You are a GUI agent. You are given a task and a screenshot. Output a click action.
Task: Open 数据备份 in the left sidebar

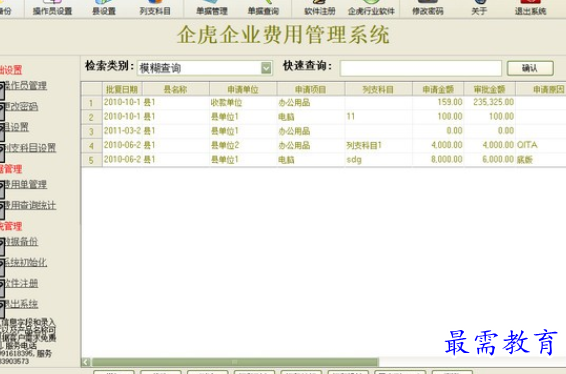[20, 242]
